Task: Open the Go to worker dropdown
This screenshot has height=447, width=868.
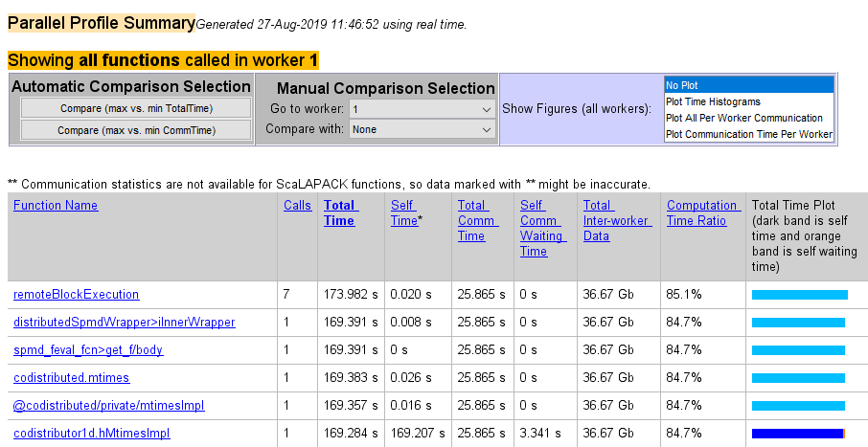Action: point(422,109)
